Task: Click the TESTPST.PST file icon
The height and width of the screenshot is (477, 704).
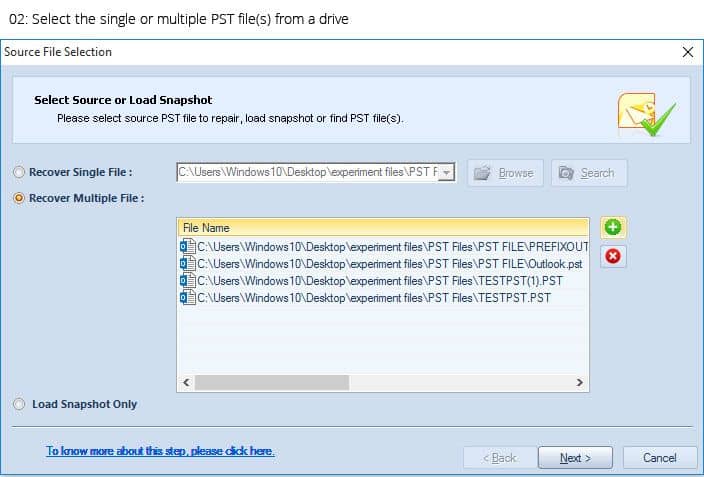Action: tap(185, 297)
